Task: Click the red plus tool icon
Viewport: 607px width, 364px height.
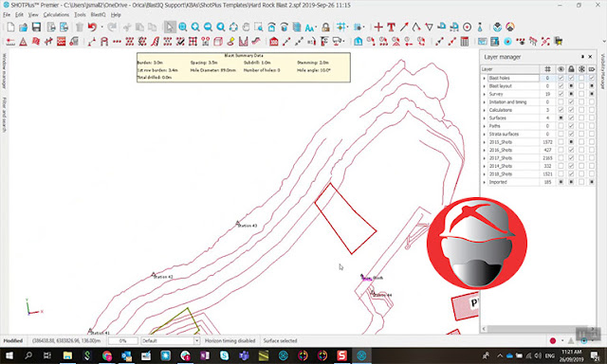Action: coord(378,27)
